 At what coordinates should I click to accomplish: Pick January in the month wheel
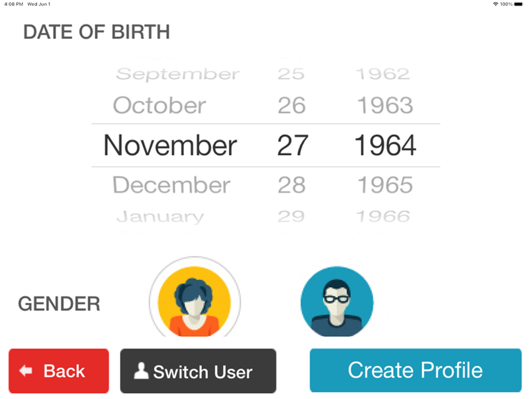click(x=160, y=217)
